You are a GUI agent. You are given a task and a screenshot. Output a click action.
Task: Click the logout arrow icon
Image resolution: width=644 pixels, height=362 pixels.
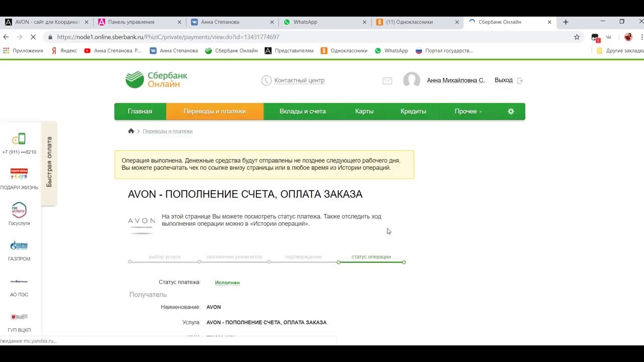(x=520, y=80)
